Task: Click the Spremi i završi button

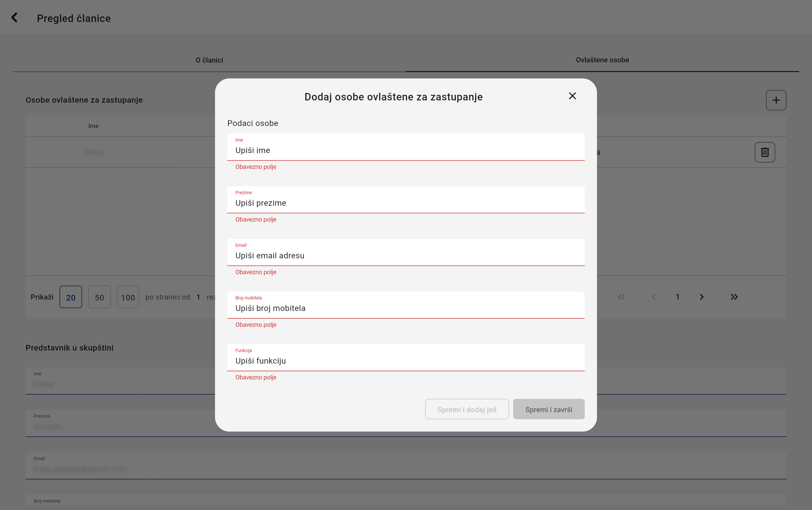Action: pos(548,409)
